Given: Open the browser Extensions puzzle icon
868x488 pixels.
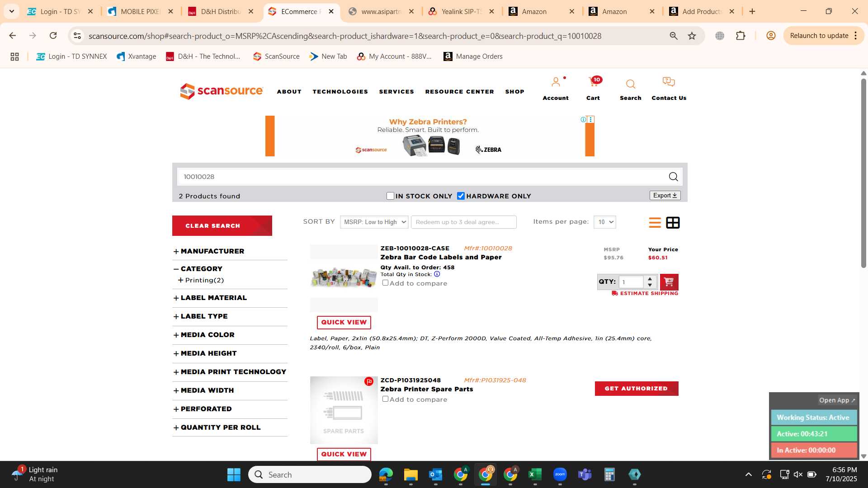Looking at the screenshot, I should click(x=741, y=36).
